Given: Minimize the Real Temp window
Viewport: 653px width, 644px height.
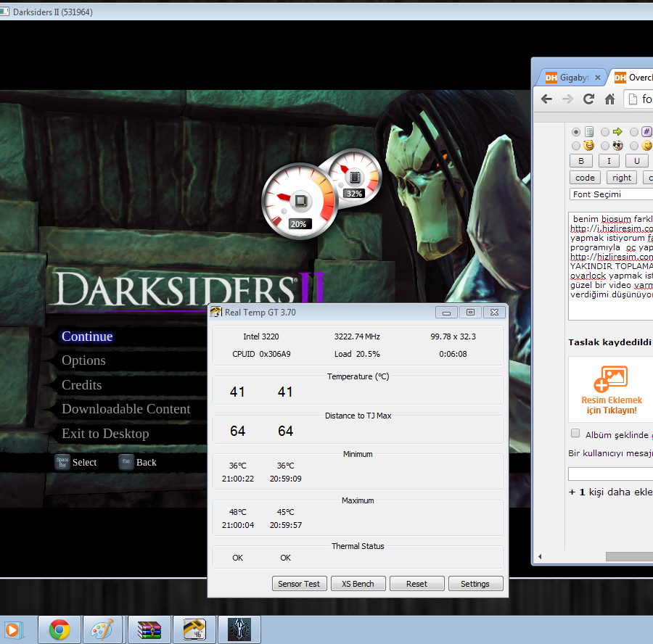Looking at the screenshot, I should [446, 313].
